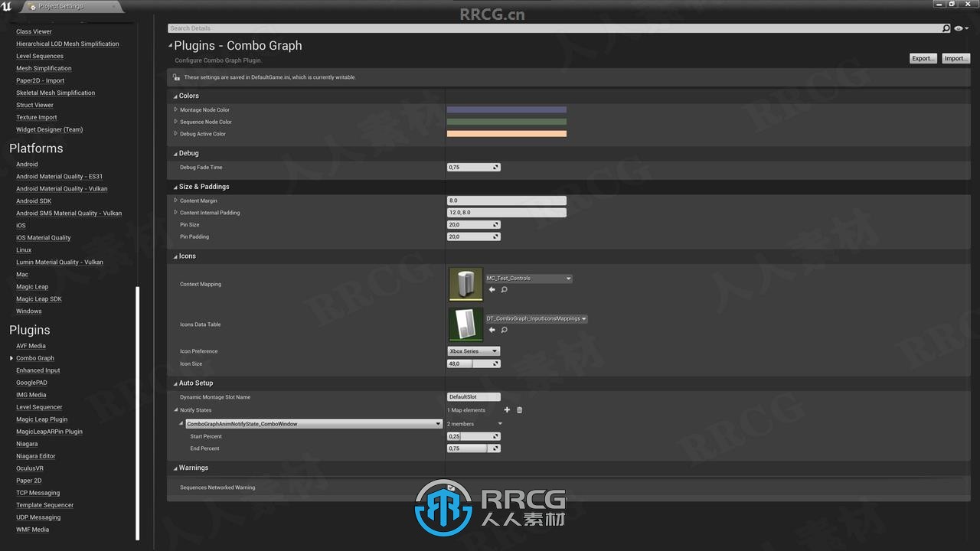
Task: Add a Notify States map element
Action: pyautogui.click(x=507, y=410)
